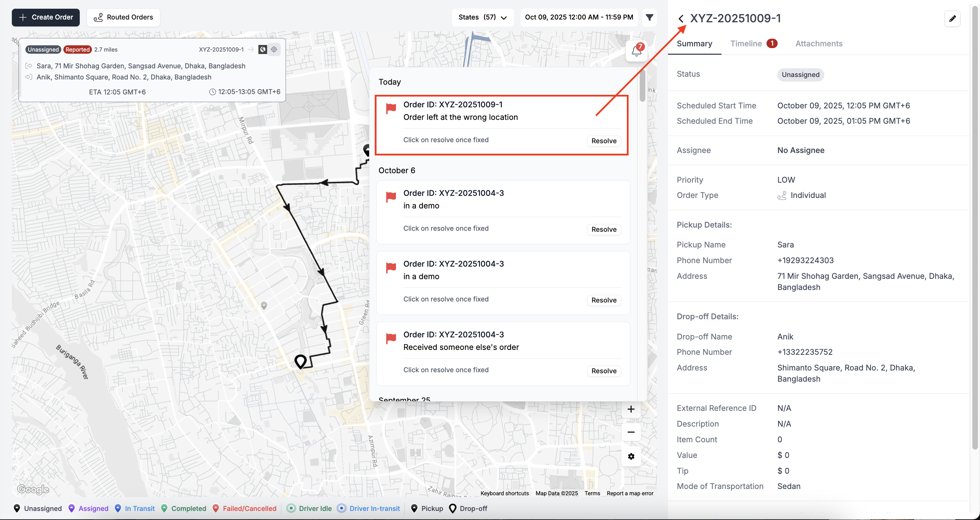Select the Summary tab

[694, 44]
